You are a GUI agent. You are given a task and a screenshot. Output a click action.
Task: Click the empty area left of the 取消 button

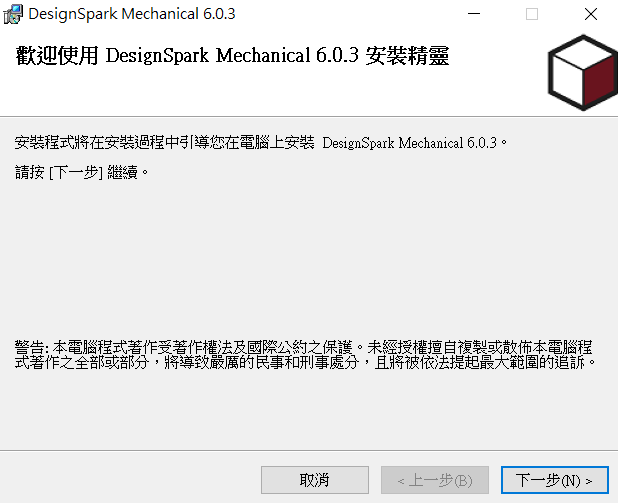coord(130,480)
